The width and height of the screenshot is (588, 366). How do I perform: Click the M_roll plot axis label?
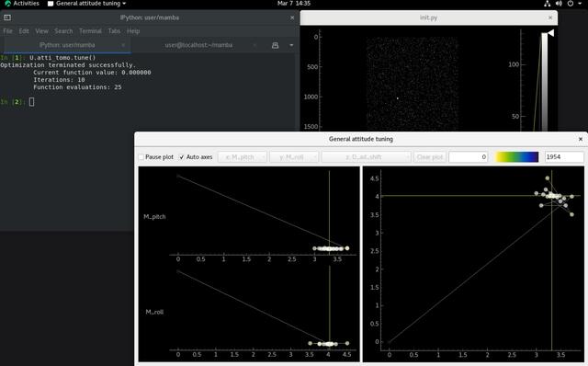154,312
